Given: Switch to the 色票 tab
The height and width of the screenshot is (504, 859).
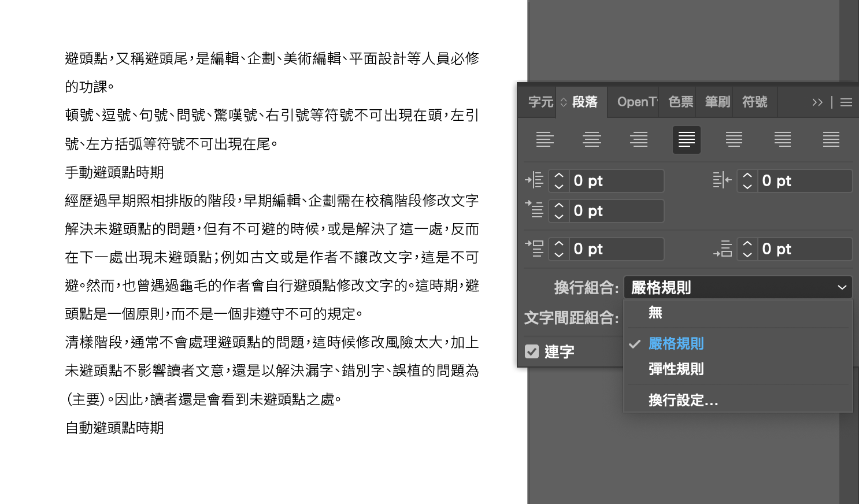Looking at the screenshot, I should [x=680, y=102].
